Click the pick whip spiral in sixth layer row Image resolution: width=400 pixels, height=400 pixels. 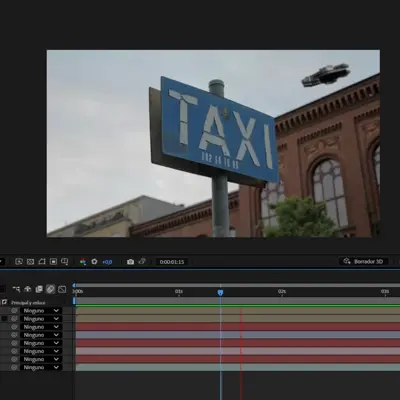[14, 351]
